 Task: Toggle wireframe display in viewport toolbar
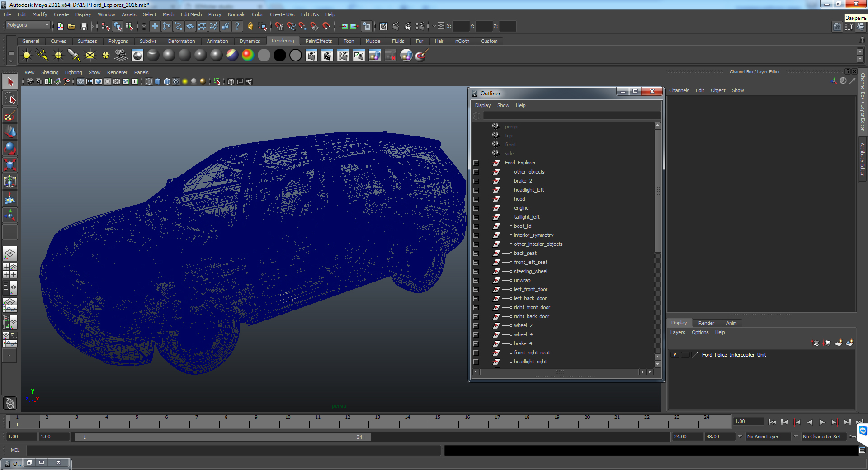[149, 81]
